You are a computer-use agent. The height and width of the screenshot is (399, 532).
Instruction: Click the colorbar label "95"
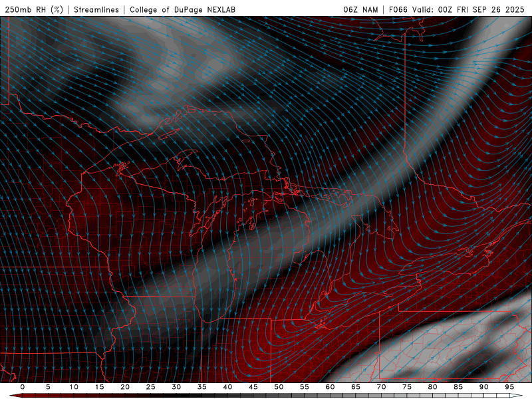point(509,387)
